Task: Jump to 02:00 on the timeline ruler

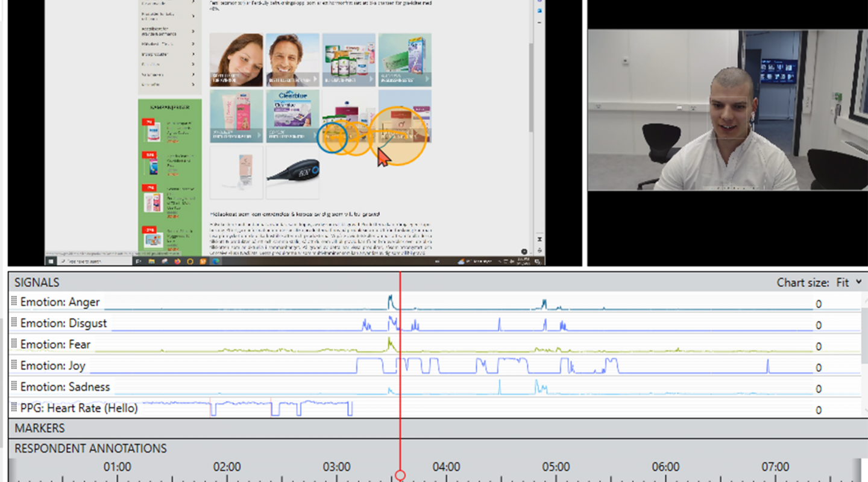Action: 227,467
